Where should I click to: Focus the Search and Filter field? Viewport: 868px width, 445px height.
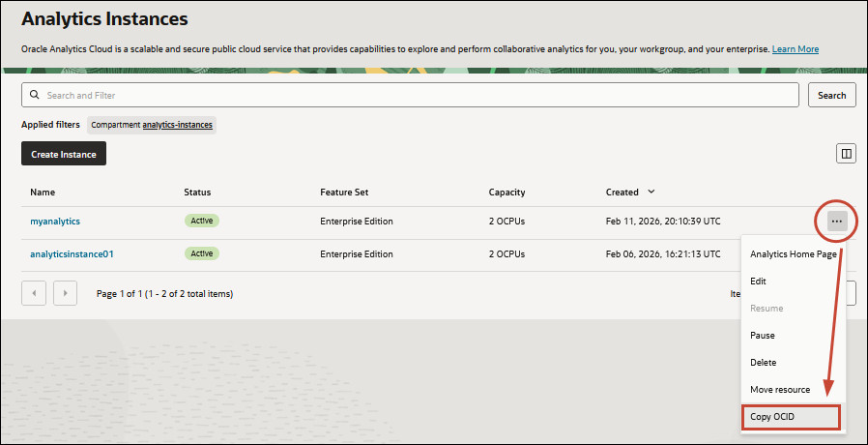point(416,95)
